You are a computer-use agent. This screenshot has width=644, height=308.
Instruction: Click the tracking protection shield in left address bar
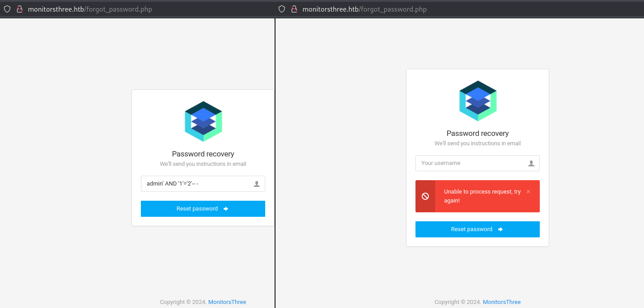[x=7, y=9]
